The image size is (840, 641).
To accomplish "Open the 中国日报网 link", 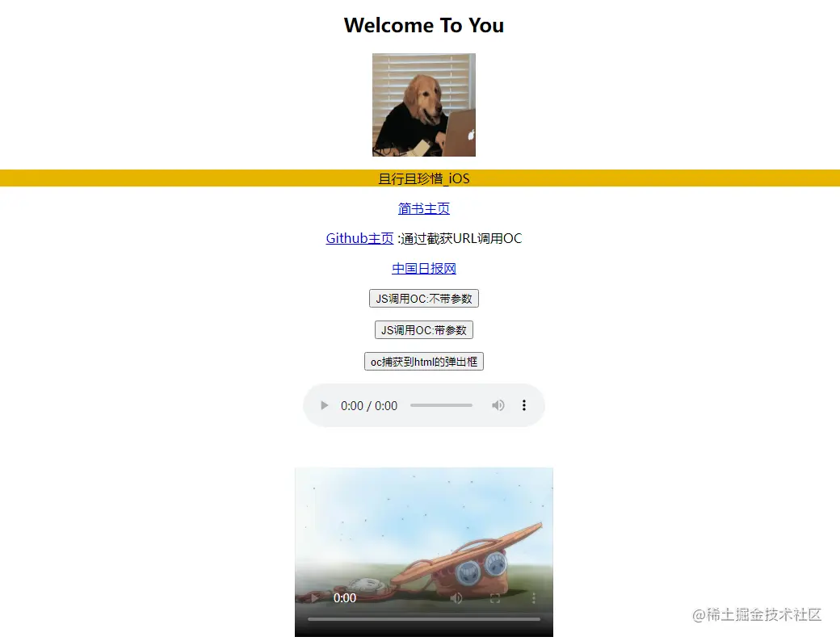I will pos(424,268).
